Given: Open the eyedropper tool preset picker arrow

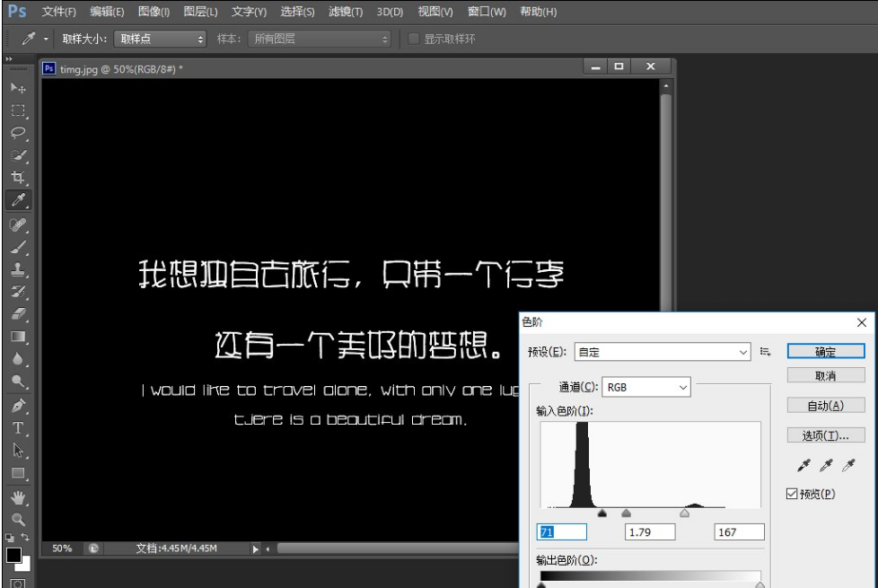Looking at the screenshot, I should [46, 39].
